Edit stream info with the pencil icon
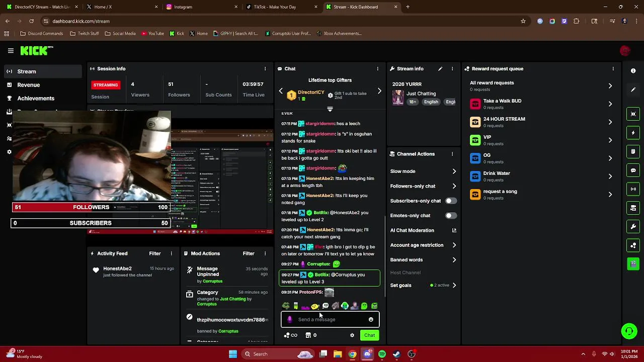644x362 pixels. tap(440, 69)
